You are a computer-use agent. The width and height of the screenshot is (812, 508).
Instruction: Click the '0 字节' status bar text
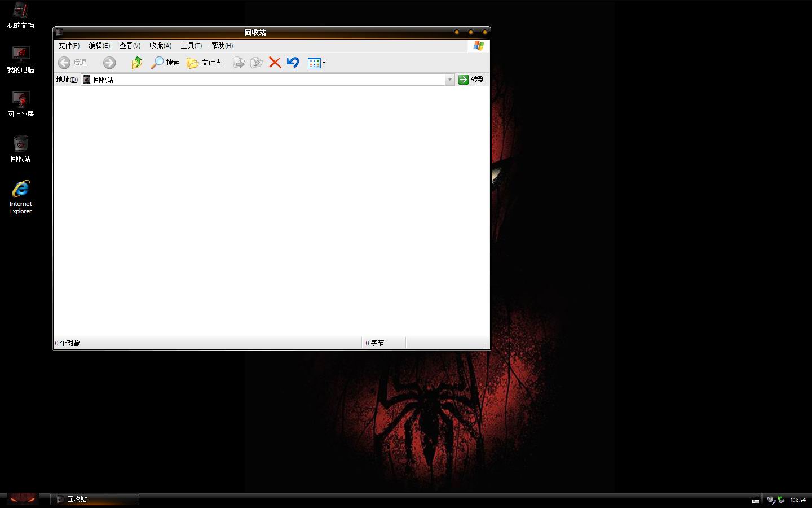pyautogui.click(x=375, y=343)
